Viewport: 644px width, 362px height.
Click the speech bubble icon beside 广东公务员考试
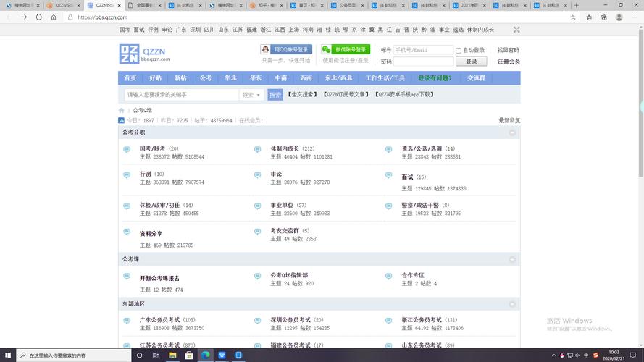point(127,321)
